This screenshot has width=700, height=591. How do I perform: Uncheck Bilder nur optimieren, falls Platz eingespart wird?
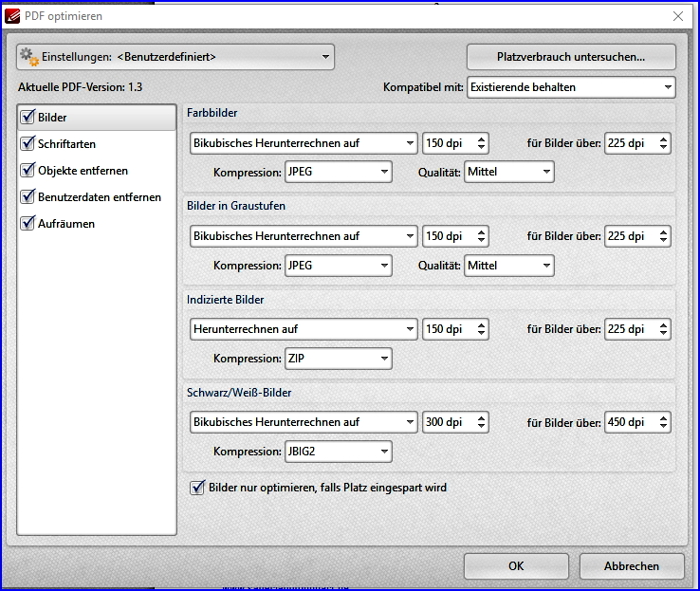(x=197, y=488)
